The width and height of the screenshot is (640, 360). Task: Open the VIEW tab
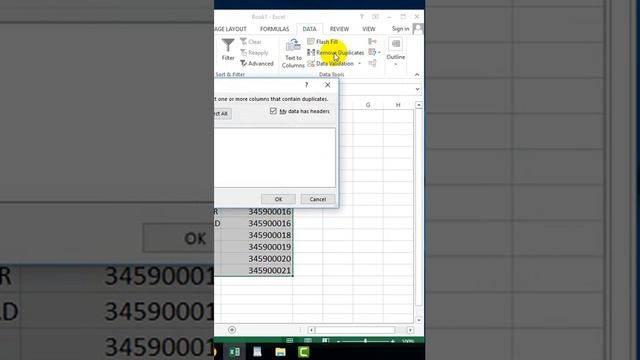(x=369, y=29)
